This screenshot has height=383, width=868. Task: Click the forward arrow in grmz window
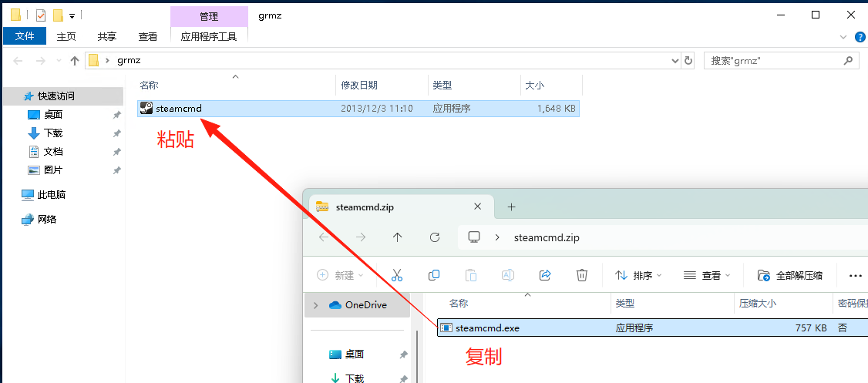(40, 61)
